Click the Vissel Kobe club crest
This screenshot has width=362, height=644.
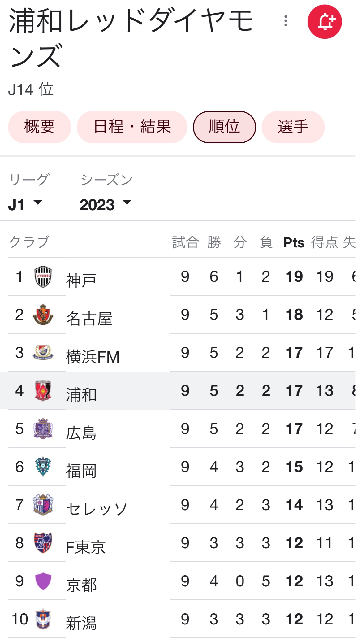(x=43, y=276)
